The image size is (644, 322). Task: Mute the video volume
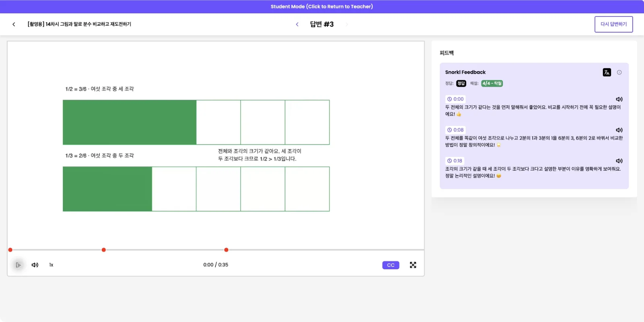[35, 265]
